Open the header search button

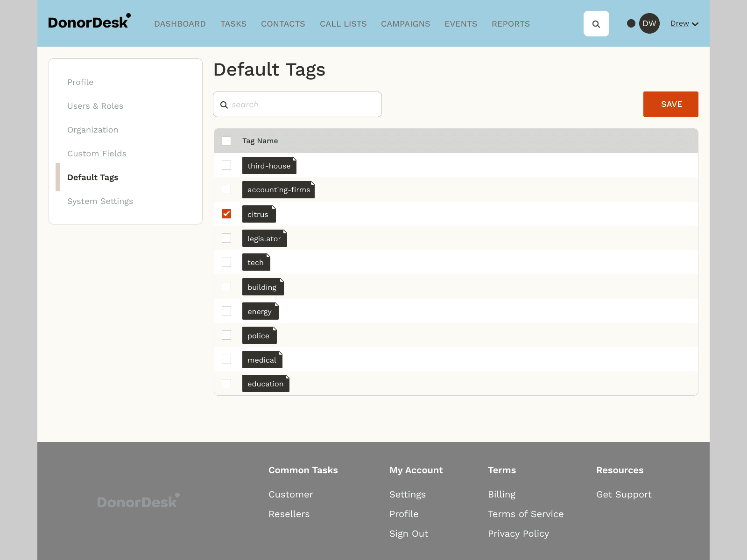coord(596,24)
